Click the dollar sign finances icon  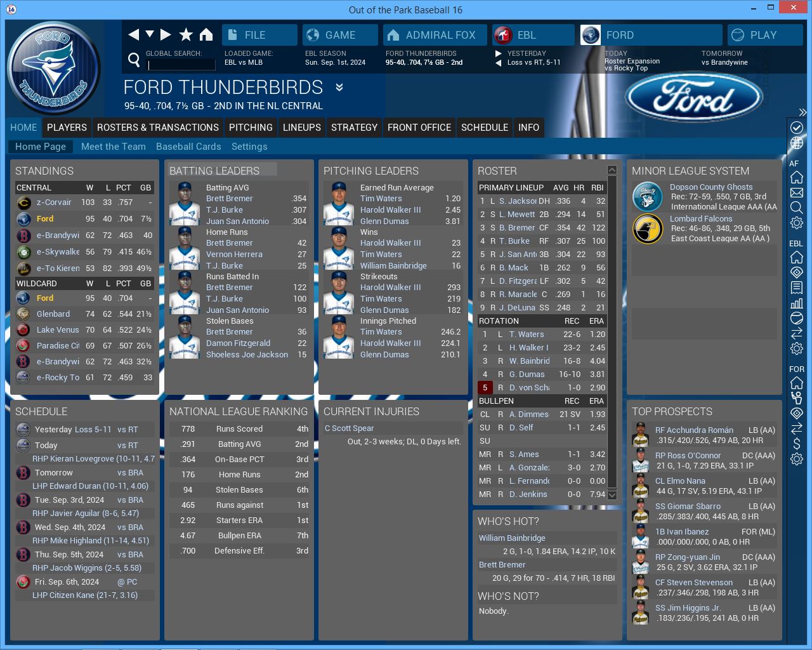797,444
